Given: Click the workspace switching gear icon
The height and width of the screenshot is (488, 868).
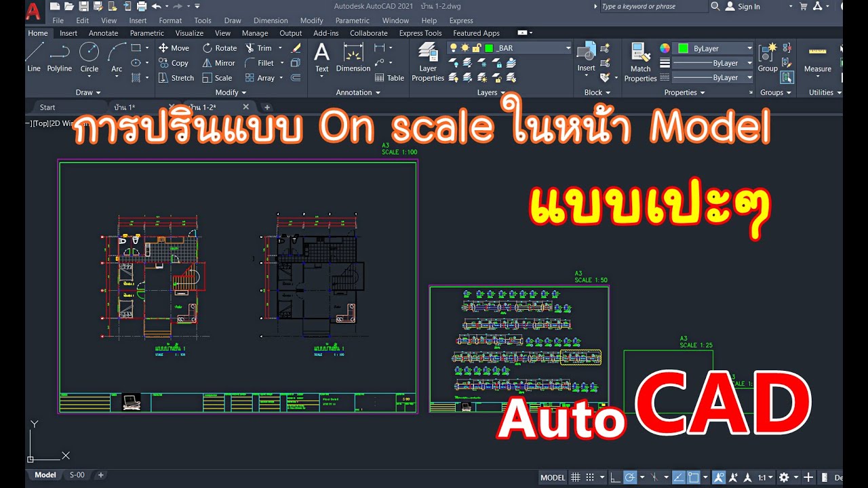Looking at the screenshot, I should click(784, 478).
